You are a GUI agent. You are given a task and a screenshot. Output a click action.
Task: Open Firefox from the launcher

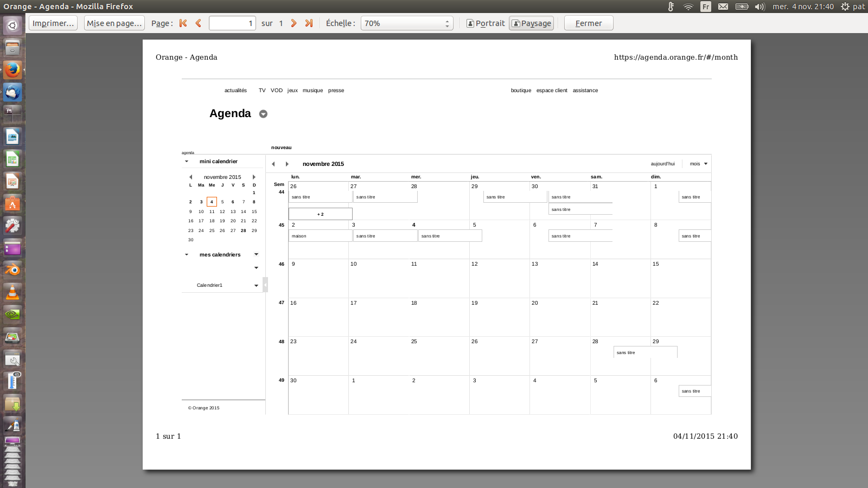12,70
